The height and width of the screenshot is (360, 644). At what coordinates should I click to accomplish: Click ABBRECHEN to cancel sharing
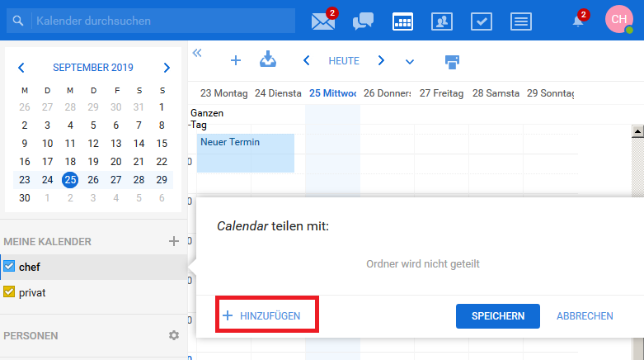tap(585, 316)
